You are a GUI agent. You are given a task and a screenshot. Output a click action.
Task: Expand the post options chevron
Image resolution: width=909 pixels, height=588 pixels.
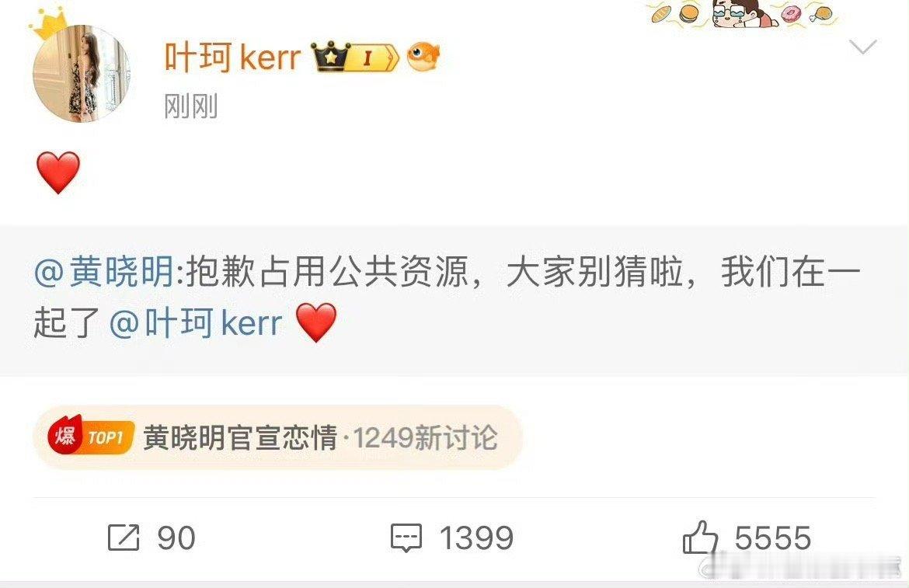[862, 47]
